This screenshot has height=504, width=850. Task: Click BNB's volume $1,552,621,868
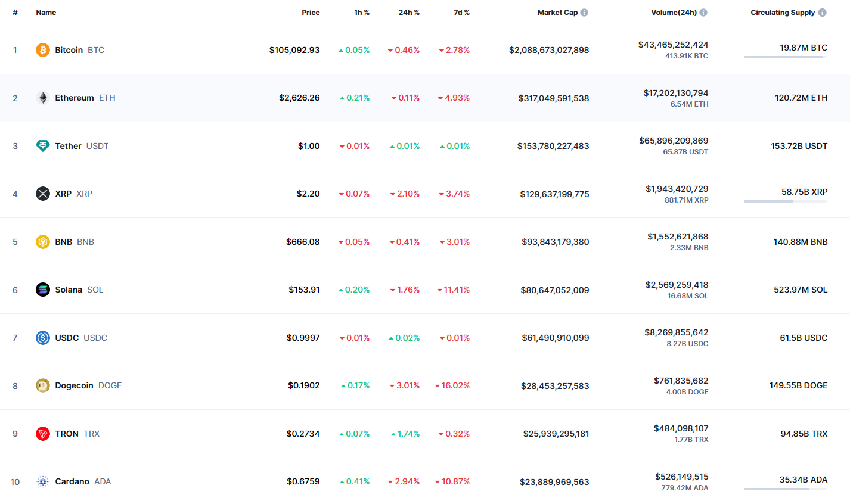point(678,237)
